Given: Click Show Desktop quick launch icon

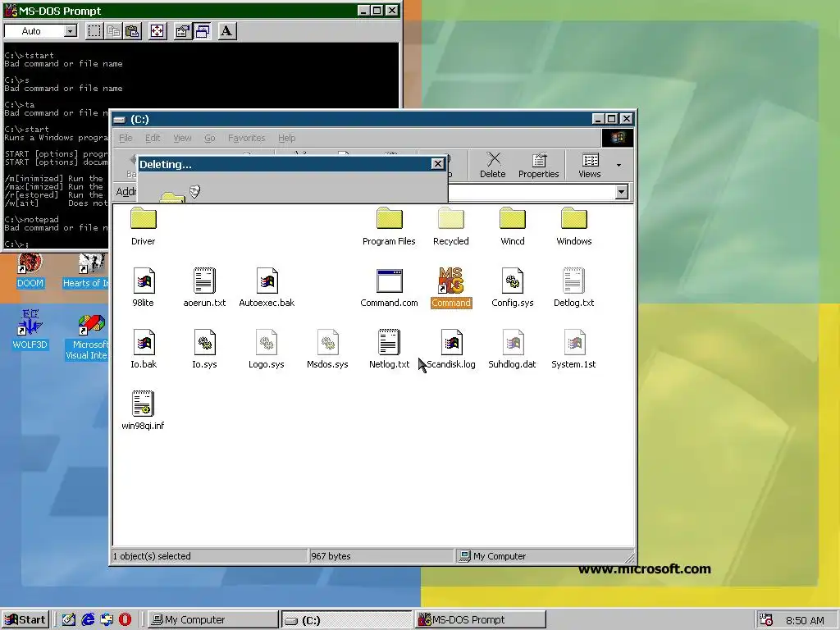Looking at the screenshot, I should [x=69, y=620].
